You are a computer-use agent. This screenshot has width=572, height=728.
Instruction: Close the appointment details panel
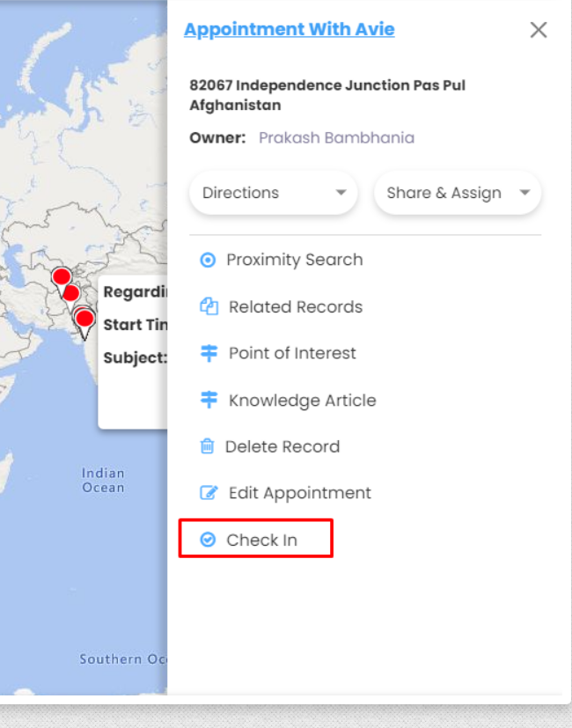coord(539,30)
